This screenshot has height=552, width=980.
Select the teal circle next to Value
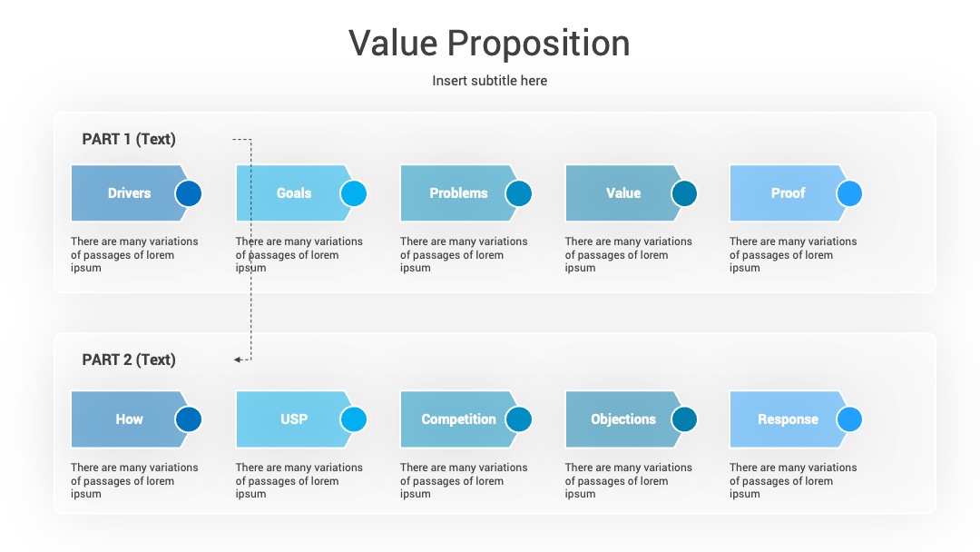684,193
